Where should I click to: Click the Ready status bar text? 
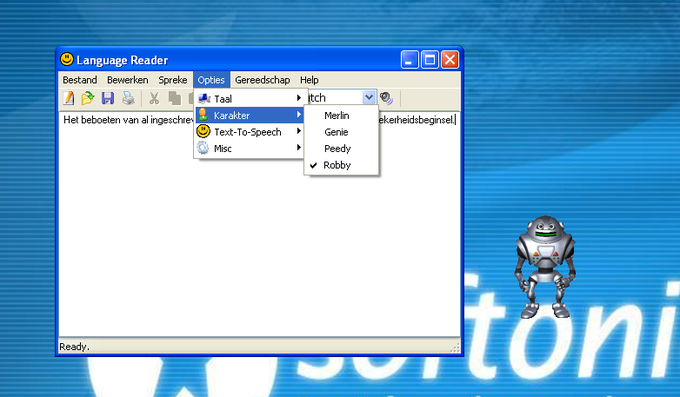point(74,347)
